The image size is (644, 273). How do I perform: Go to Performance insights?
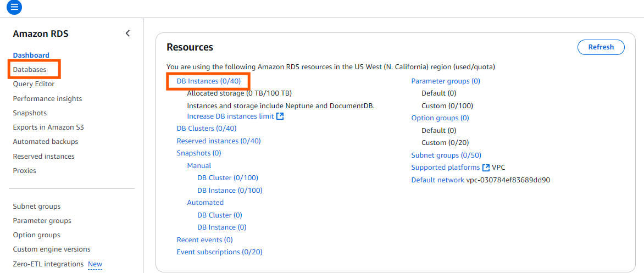[47, 98]
